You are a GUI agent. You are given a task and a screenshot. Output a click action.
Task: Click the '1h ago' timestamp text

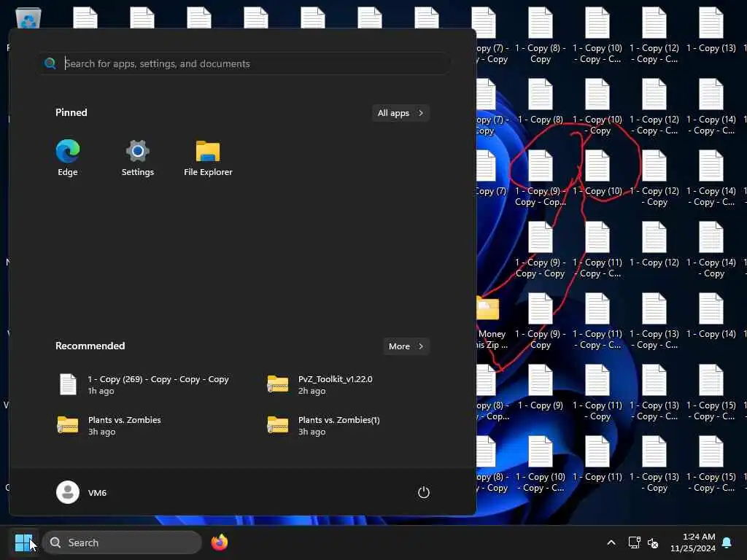[101, 391]
